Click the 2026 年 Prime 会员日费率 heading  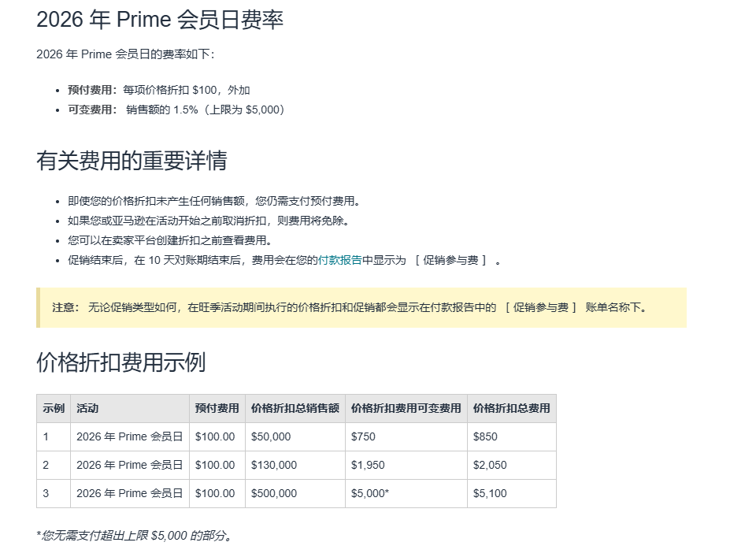(160, 20)
